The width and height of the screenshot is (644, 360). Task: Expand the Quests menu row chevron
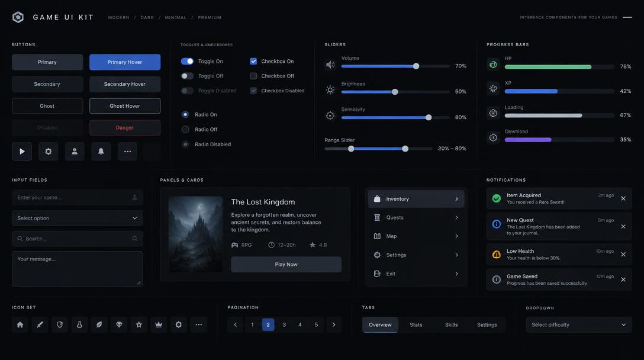click(x=456, y=217)
